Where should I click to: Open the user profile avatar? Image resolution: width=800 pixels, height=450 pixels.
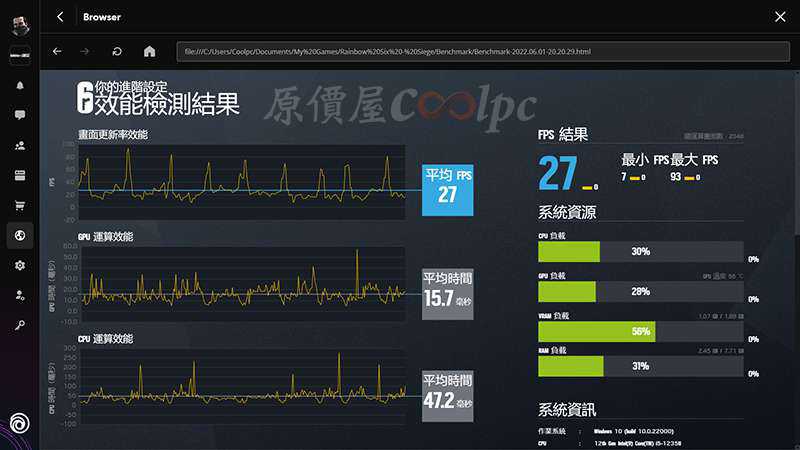tap(20, 24)
